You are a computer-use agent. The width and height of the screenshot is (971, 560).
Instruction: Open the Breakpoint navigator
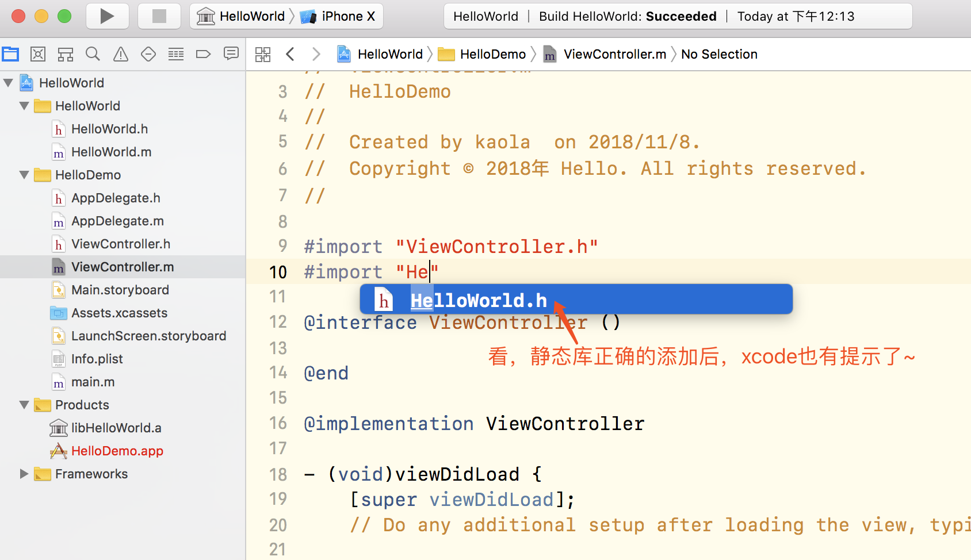tap(203, 55)
